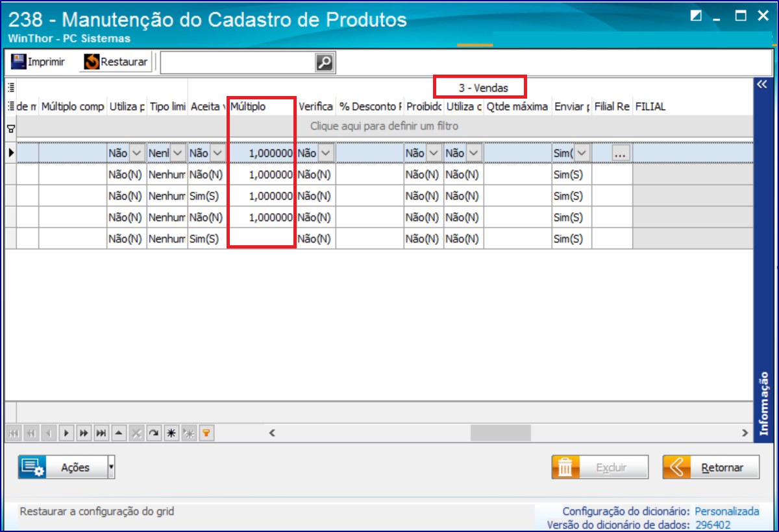Click the horizontal scrollbar thumb

point(501,432)
